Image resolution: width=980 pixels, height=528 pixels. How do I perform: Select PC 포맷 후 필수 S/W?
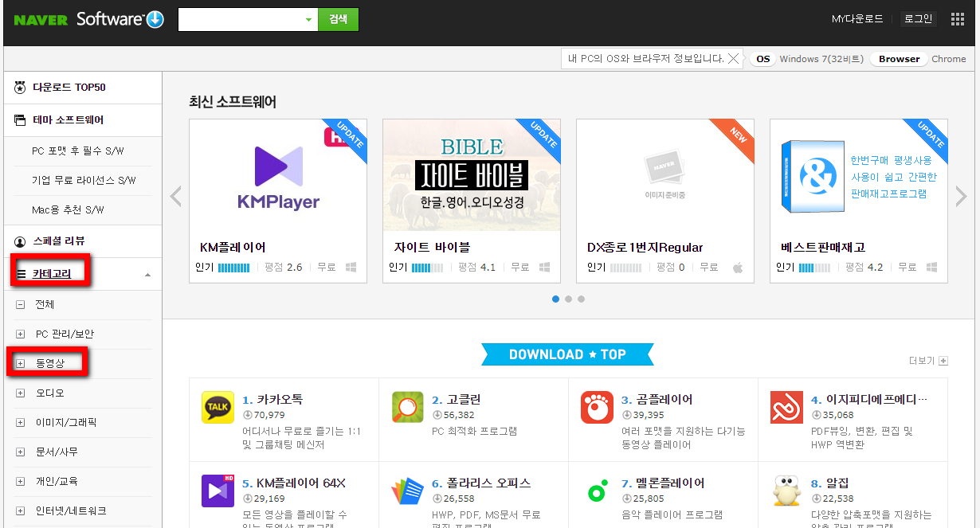[x=78, y=151]
